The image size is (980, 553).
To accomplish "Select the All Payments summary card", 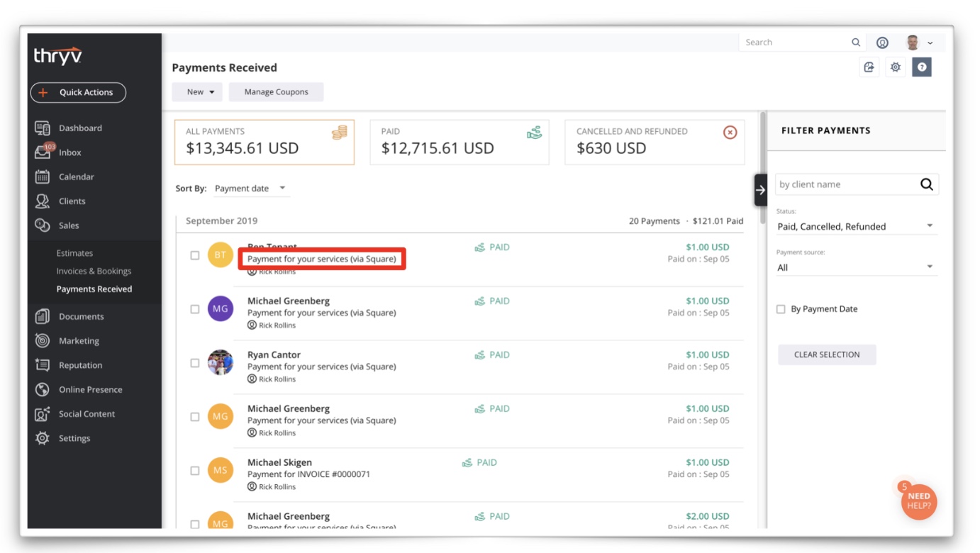I will click(x=265, y=142).
